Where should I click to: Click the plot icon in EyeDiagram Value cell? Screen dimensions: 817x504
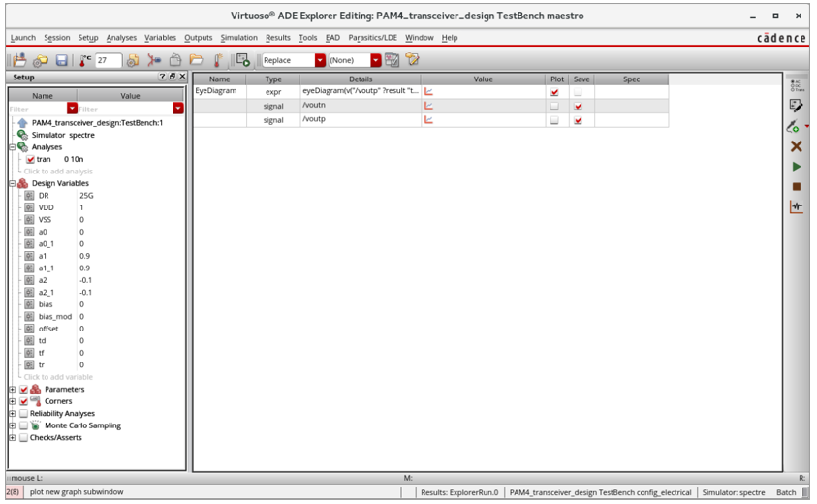click(428, 92)
